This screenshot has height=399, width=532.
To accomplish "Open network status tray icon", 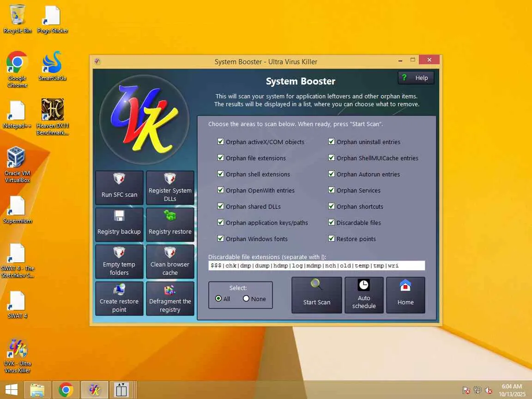I will tap(478, 391).
